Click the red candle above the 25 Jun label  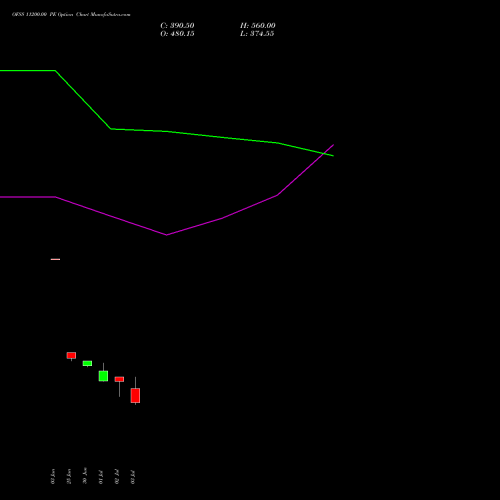tap(71, 355)
